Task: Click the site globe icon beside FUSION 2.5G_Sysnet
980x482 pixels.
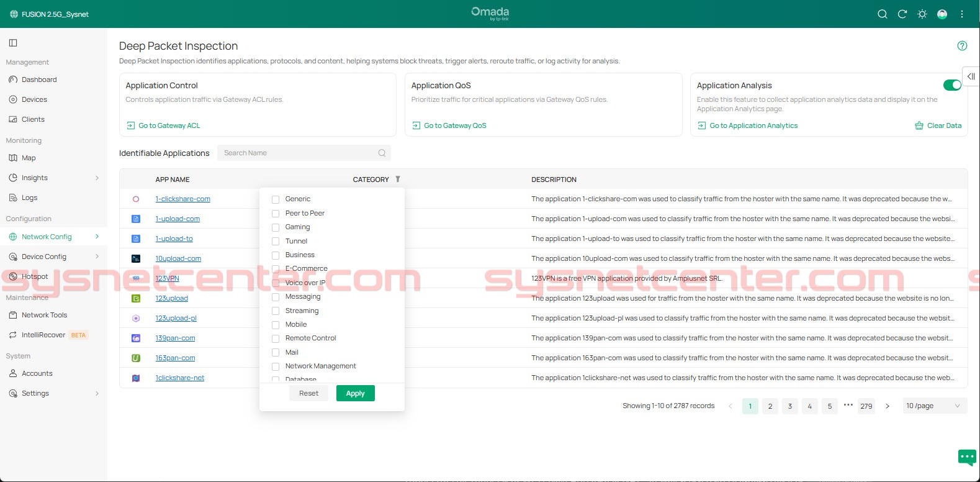Action: click(x=14, y=14)
